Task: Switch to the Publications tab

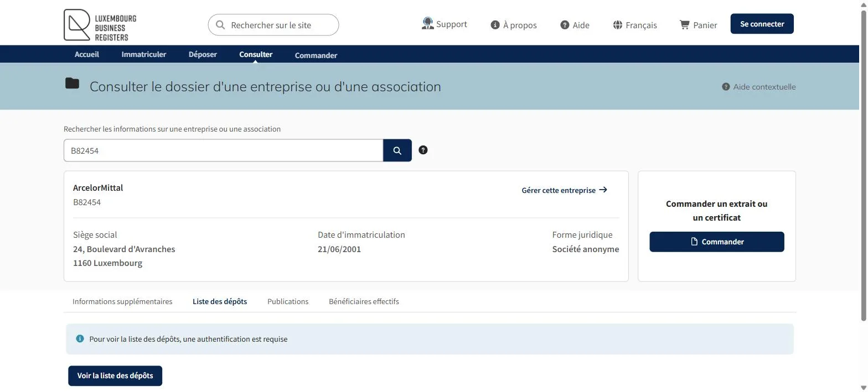Action: (288, 301)
